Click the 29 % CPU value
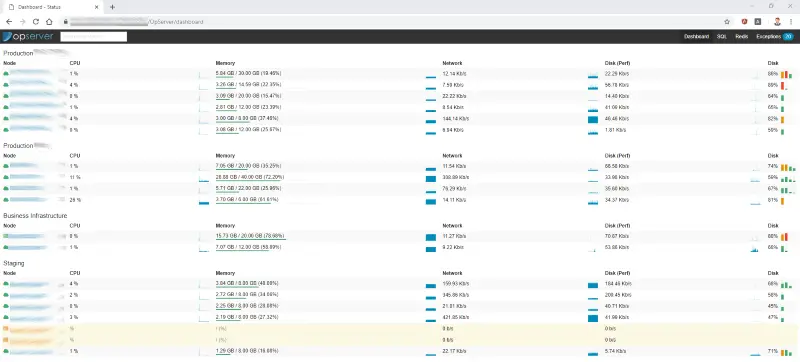This screenshot has height=362, width=800. (x=76, y=200)
